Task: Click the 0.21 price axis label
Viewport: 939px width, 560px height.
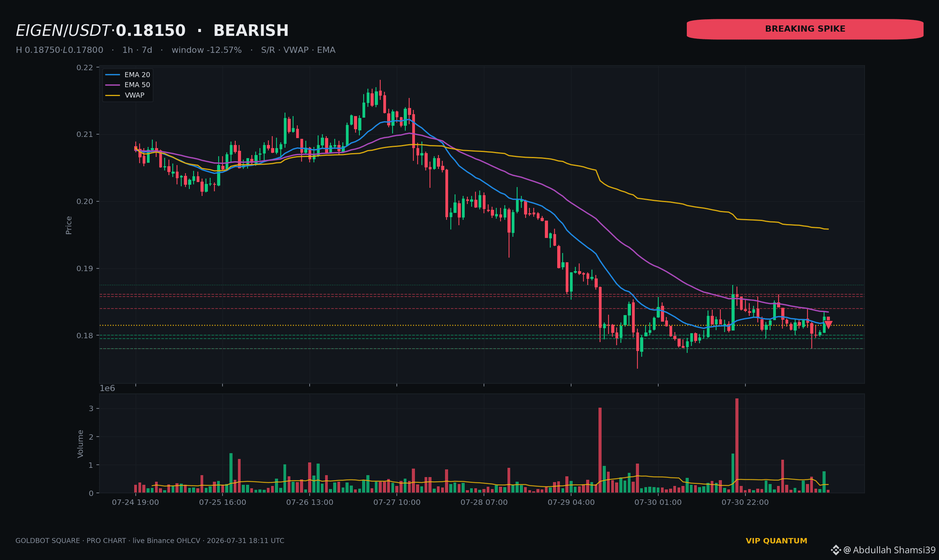Action: (85, 135)
